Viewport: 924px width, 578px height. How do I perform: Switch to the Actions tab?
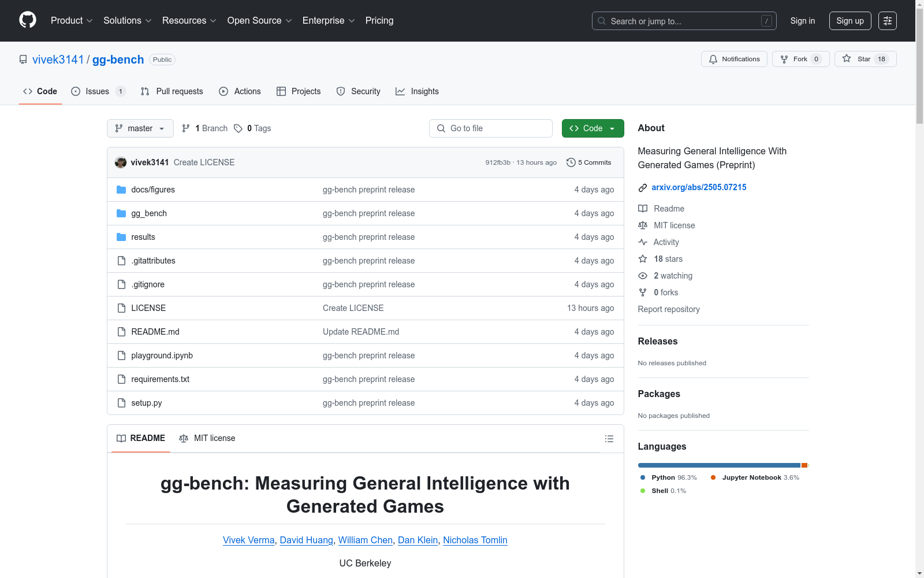click(240, 91)
